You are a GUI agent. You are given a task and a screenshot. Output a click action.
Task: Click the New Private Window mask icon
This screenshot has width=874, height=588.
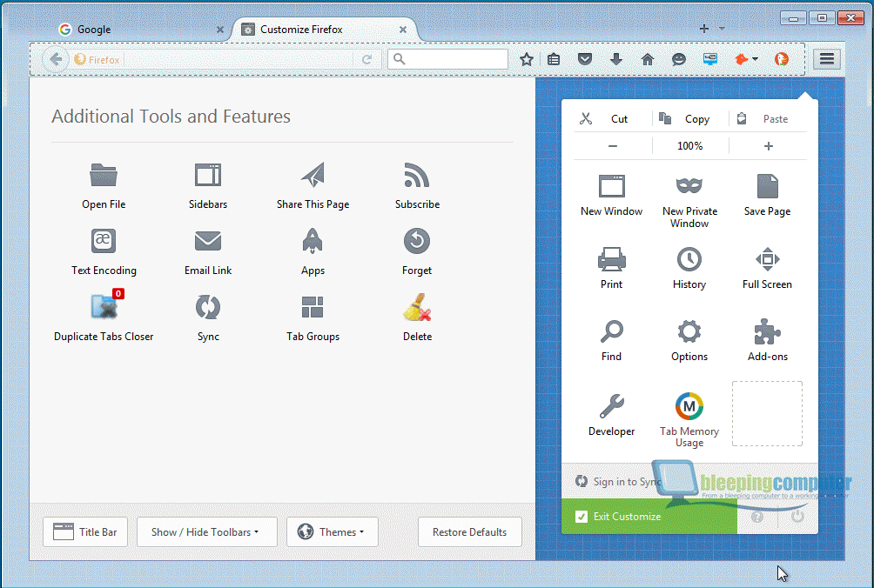(x=689, y=186)
